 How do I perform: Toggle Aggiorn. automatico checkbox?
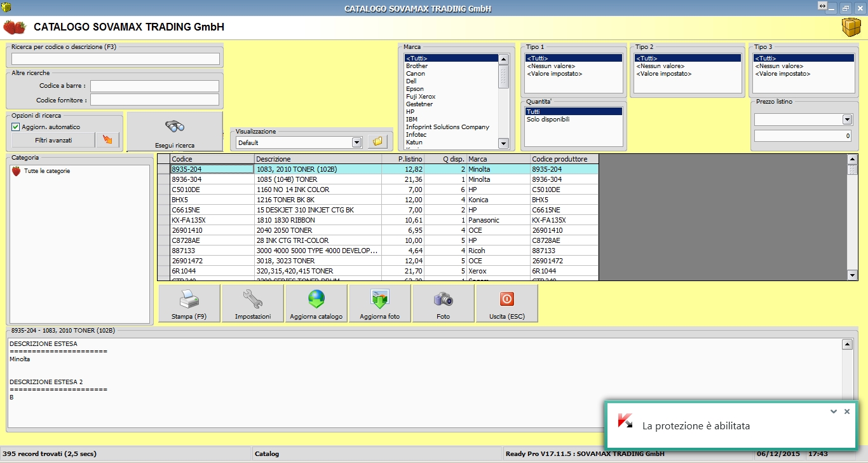click(x=16, y=127)
